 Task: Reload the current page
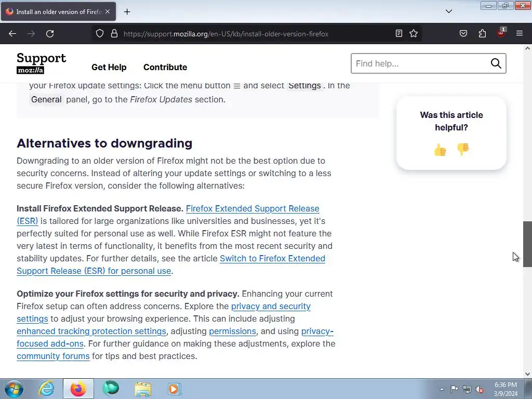click(50, 34)
